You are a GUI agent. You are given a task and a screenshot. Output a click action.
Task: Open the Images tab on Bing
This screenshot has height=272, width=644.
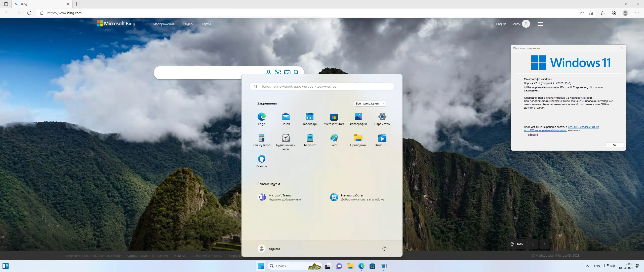tap(164, 24)
